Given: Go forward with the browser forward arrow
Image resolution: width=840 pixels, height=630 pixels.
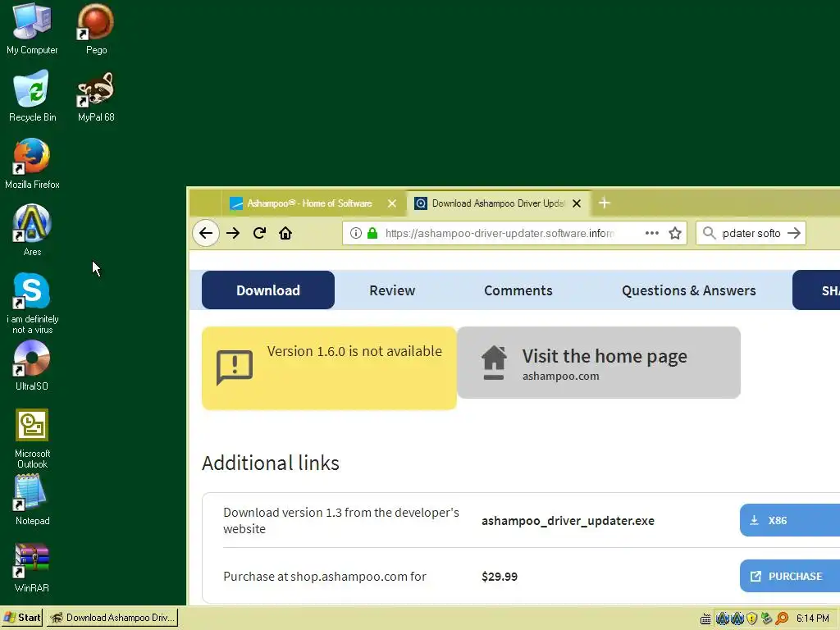Looking at the screenshot, I should 233,233.
